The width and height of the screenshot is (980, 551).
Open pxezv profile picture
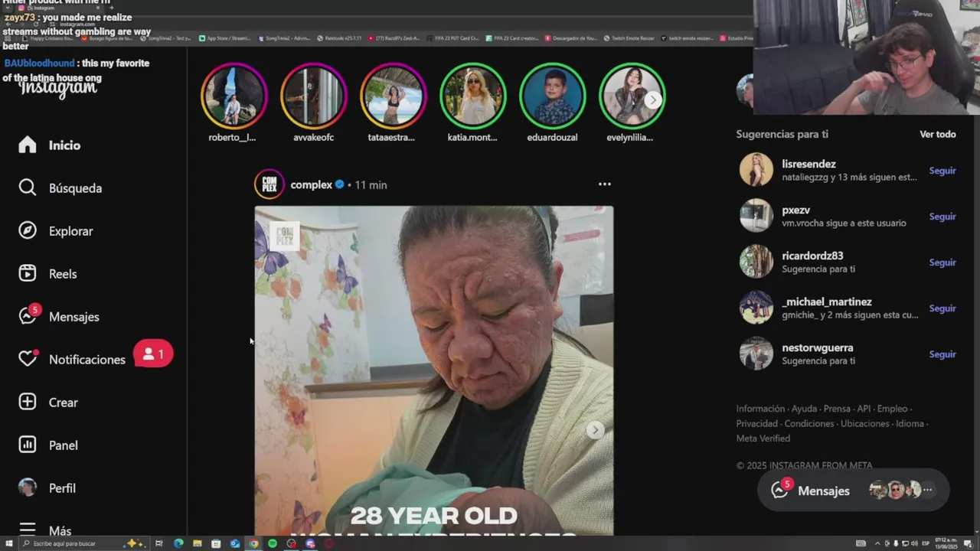tap(756, 216)
